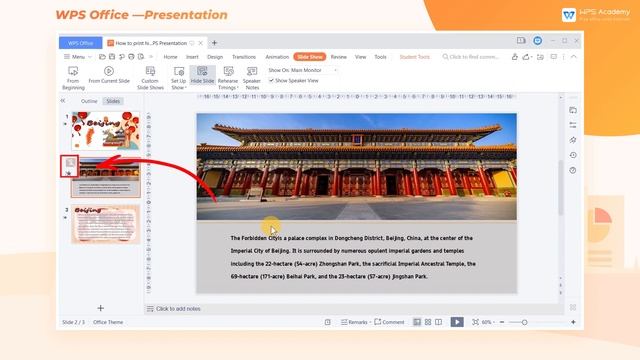This screenshot has width=640, height=360.
Task: Click the account avatar icon in title bar
Action: [538, 40]
